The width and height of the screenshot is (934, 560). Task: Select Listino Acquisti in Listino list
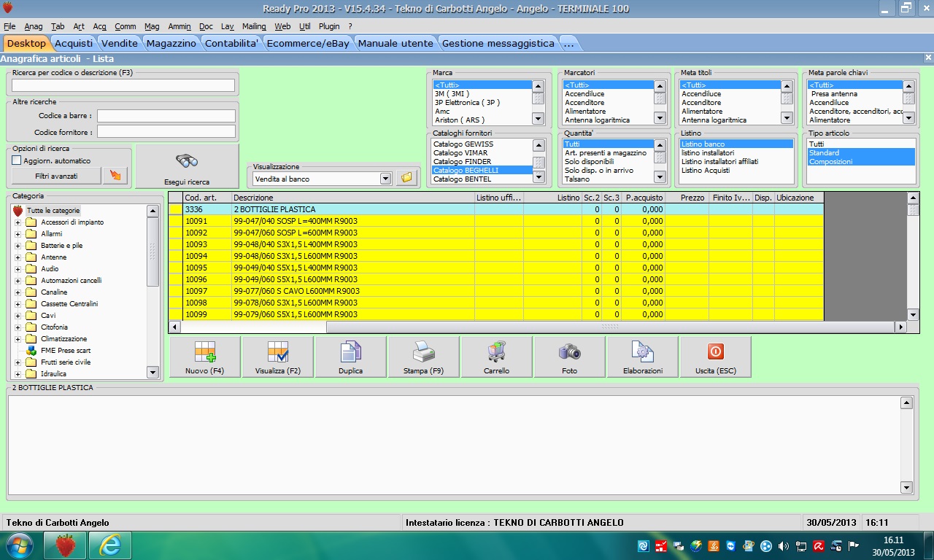(736, 171)
